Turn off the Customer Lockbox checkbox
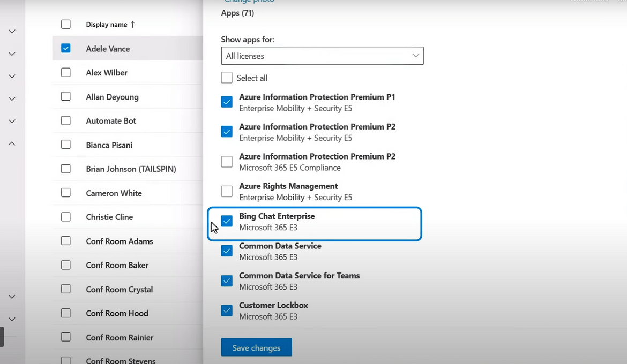 click(x=227, y=310)
